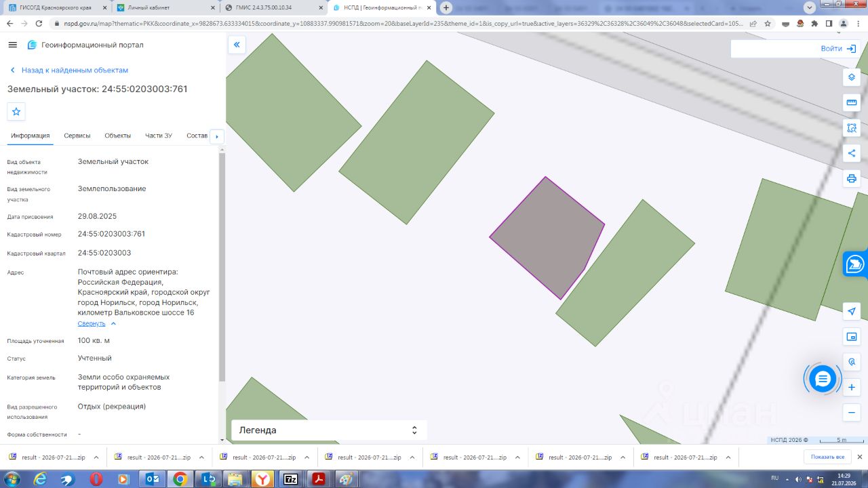
Task: Open the Chrome profile avatar menu
Action: (843, 23)
